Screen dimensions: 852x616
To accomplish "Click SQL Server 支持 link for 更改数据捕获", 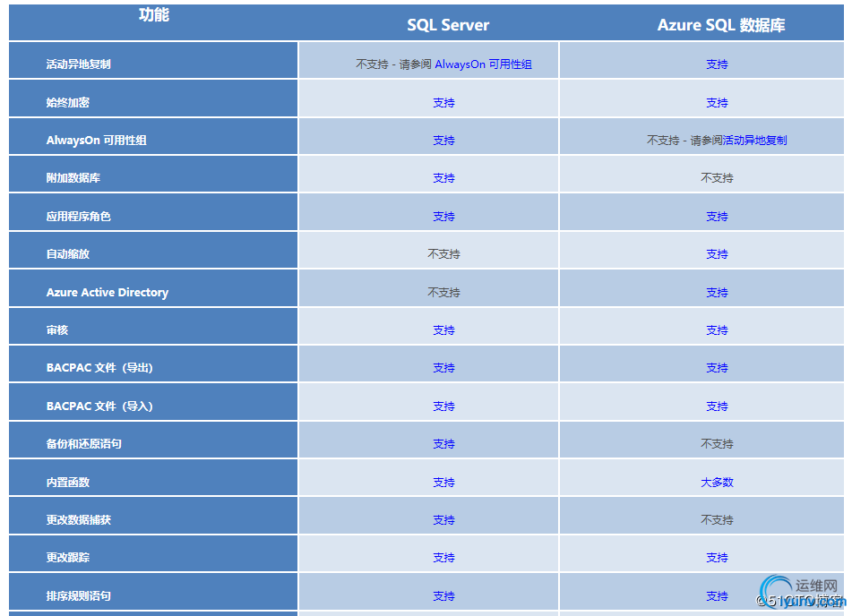I will [x=443, y=520].
